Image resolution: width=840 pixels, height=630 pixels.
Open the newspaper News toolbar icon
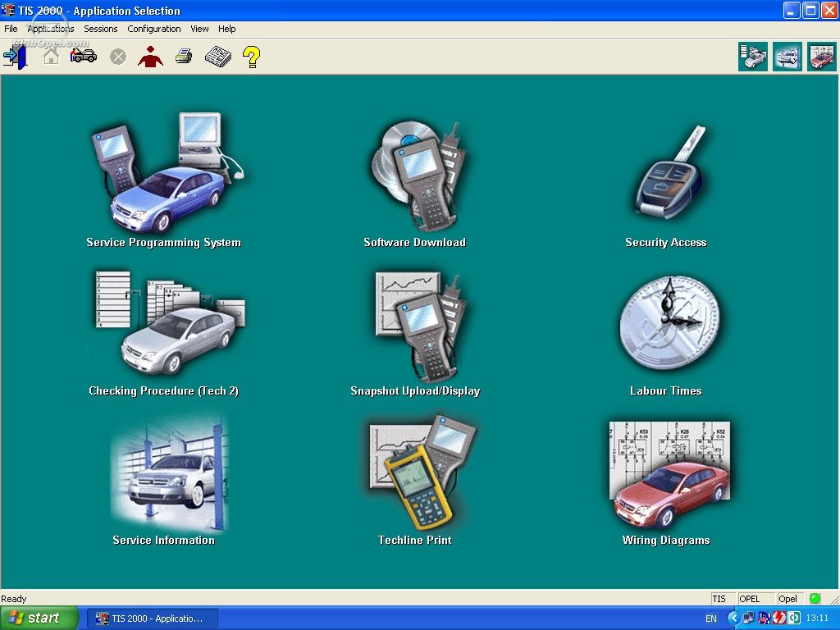218,57
